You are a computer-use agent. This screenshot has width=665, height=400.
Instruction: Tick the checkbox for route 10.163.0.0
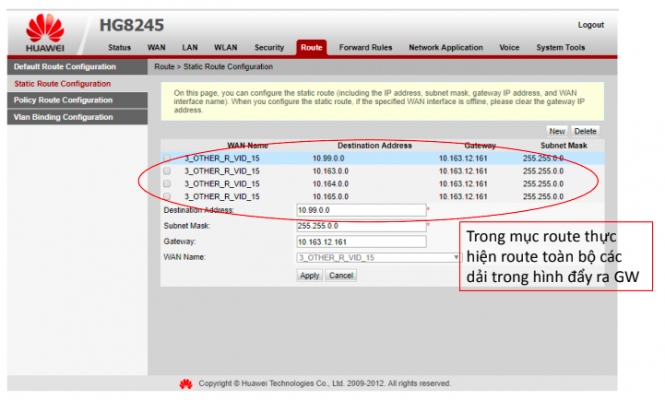tap(167, 171)
